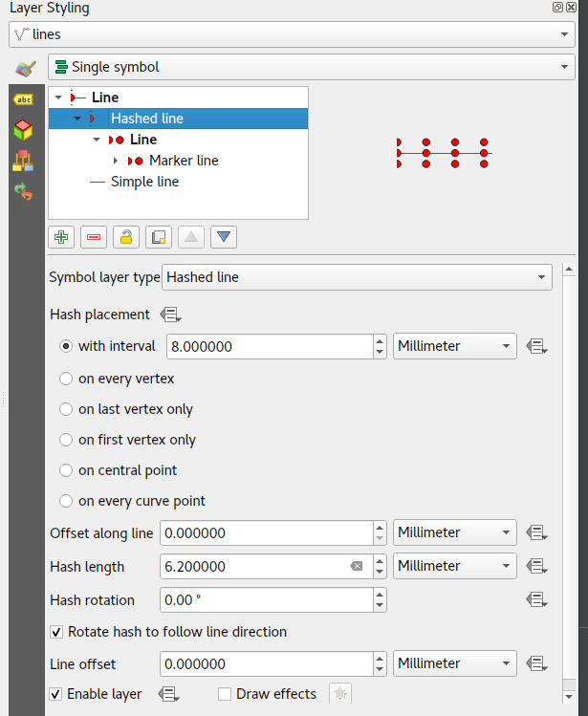
Task: Open the Labels tab with abc icon
Action: (23, 99)
